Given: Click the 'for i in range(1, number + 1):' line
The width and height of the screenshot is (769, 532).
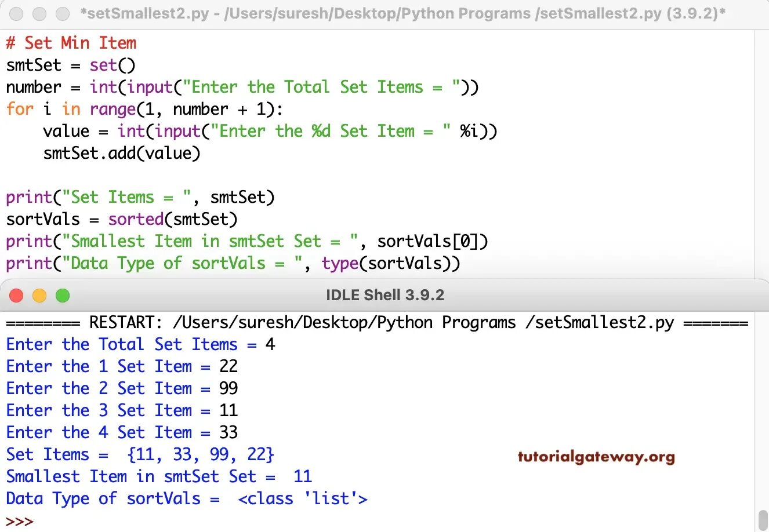Looking at the screenshot, I should pos(144,109).
